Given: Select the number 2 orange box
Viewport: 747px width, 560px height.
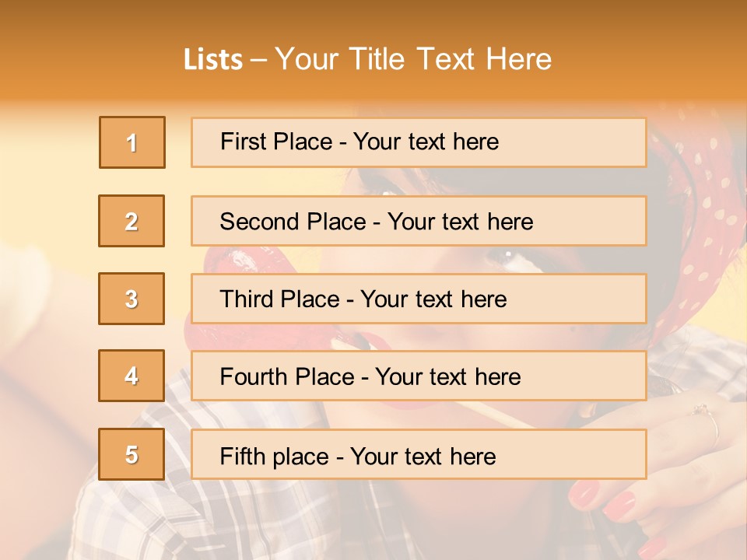Looking at the screenshot, I should [x=132, y=221].
